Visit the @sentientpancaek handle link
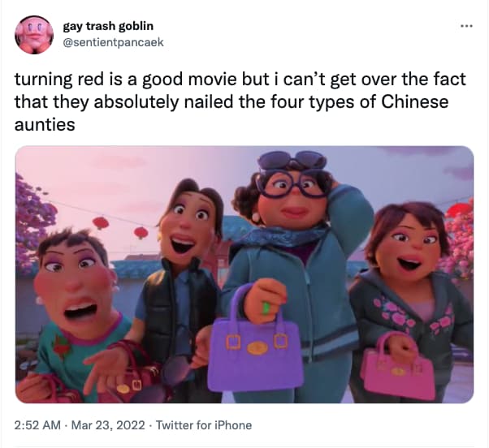The image size is (489, 448). pyautogui.click(x=113, y=42)
